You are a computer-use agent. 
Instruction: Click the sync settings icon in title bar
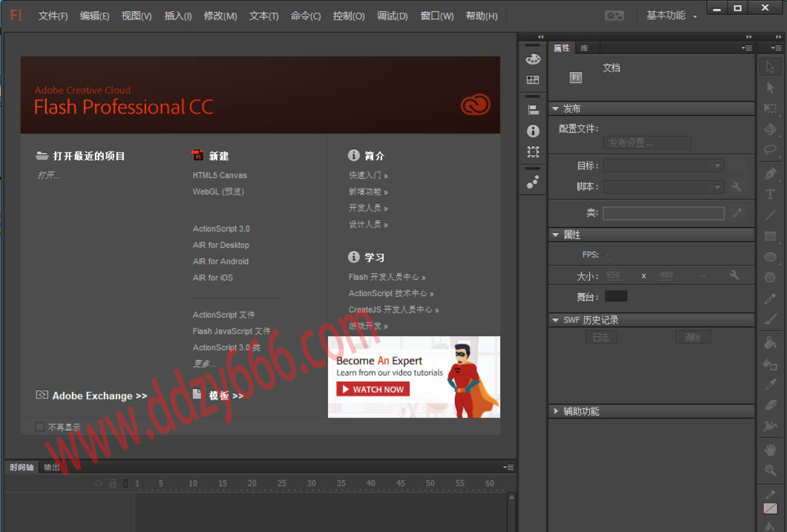pyautogui.click(x=614, y=16)
